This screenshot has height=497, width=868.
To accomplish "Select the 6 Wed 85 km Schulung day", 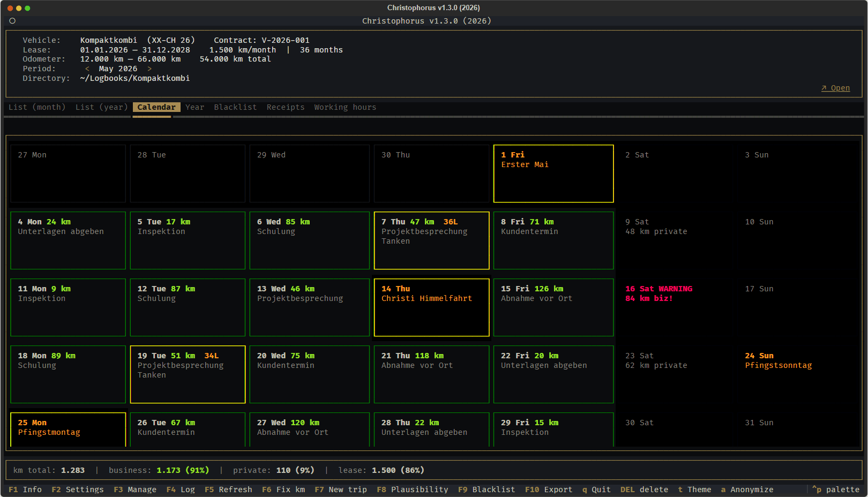I will tap(310, 240).
